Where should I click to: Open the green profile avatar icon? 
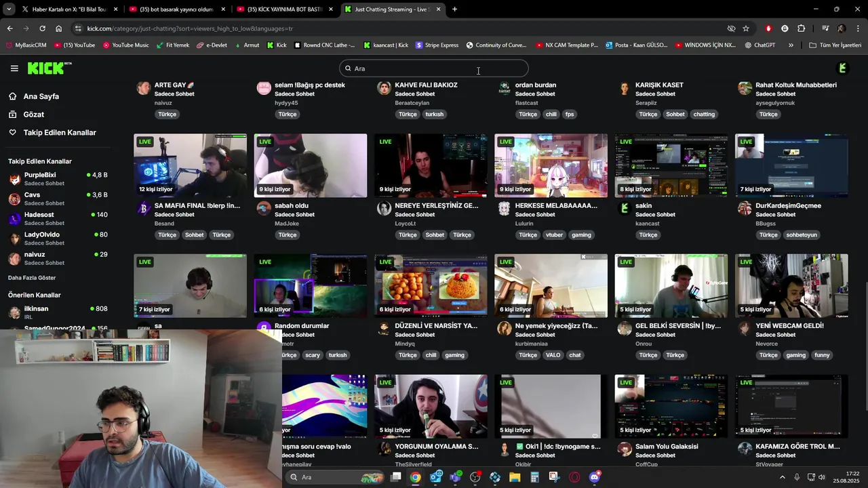[842, 68]
